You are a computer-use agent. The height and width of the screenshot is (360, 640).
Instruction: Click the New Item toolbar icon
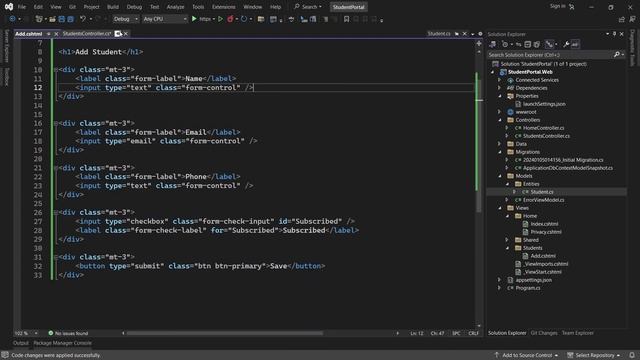pos(39,19)
